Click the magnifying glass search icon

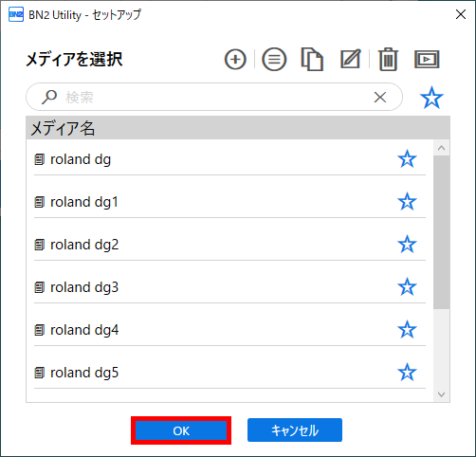[x=49, y=97]
